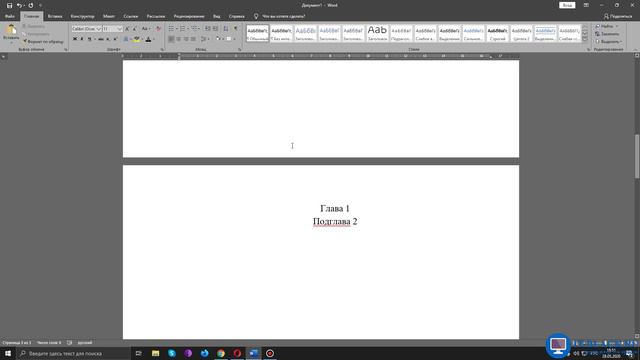Apply the No Spacing (Без интервала) style

(282, 33)
